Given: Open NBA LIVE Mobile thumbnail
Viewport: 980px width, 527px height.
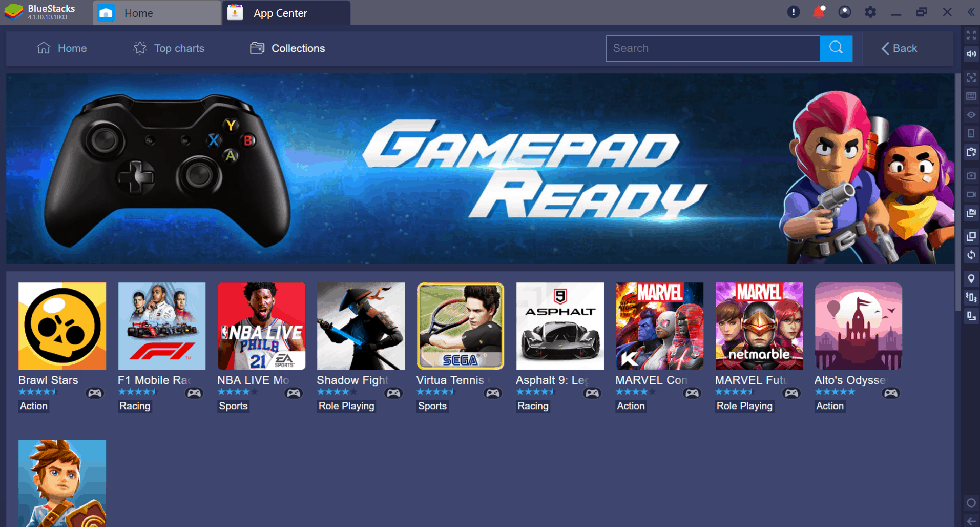Looking at the screenshot, I should (x=261, y=326).
